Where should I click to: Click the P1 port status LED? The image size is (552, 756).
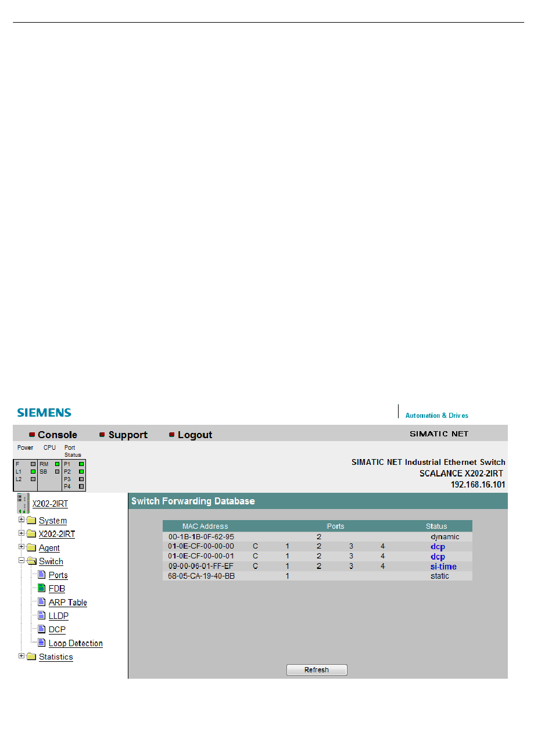point(81,464)
